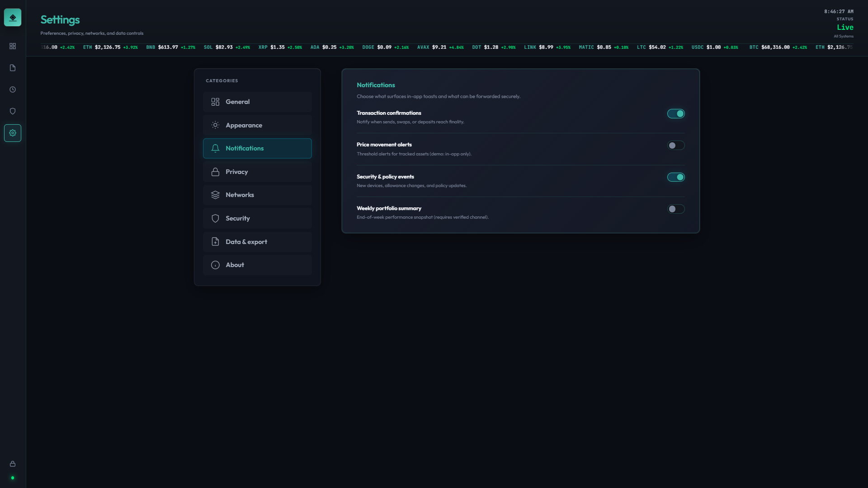Image resolution: width=868 pixels, height=488 pixels.
Task: Open the dashboard grid icon in sidebar
Action: click(x=13, y=46)
